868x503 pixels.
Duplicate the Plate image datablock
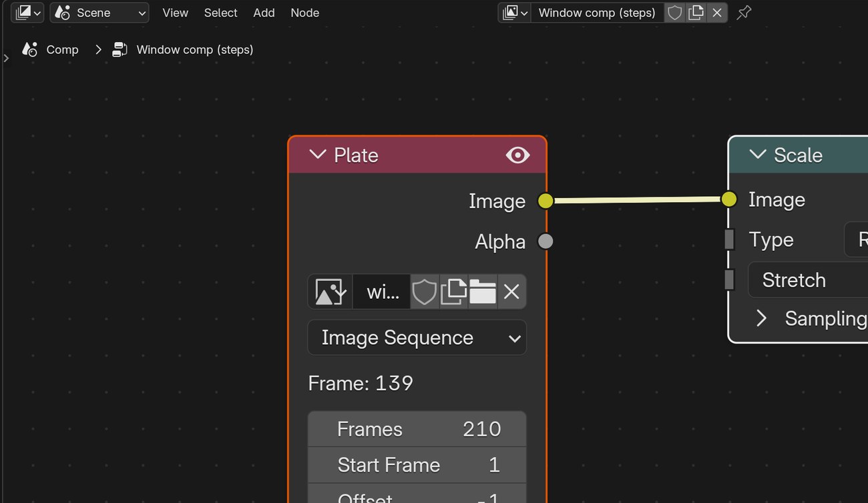pyautogui.click(x=453, y=292)
